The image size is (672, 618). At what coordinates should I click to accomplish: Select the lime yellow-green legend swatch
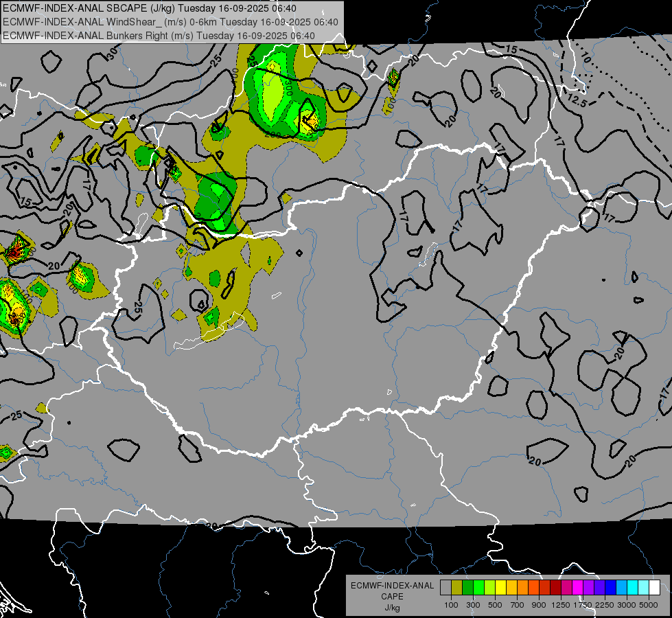[490, 588]
